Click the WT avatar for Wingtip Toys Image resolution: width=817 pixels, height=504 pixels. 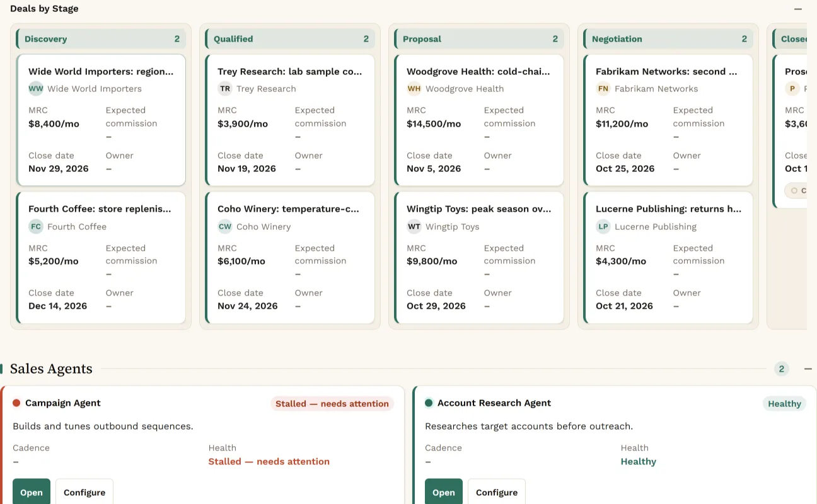tap(414, 226)
